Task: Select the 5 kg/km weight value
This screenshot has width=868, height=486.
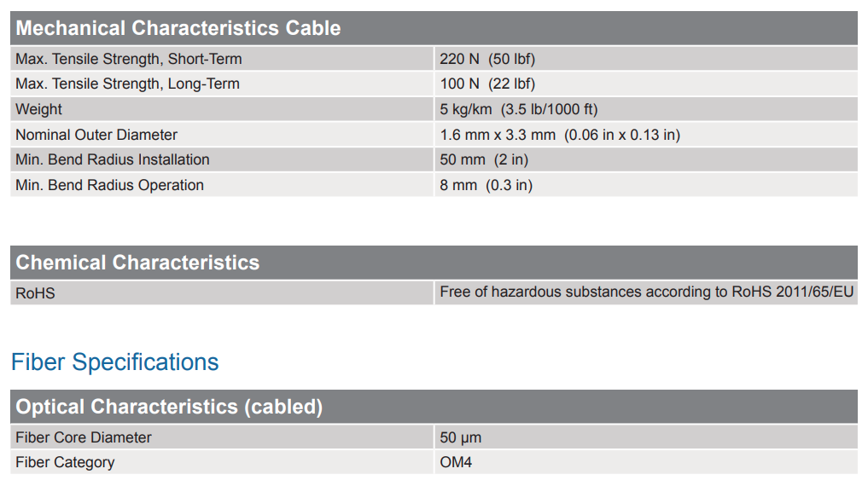Action: click(x=519, y=109)
